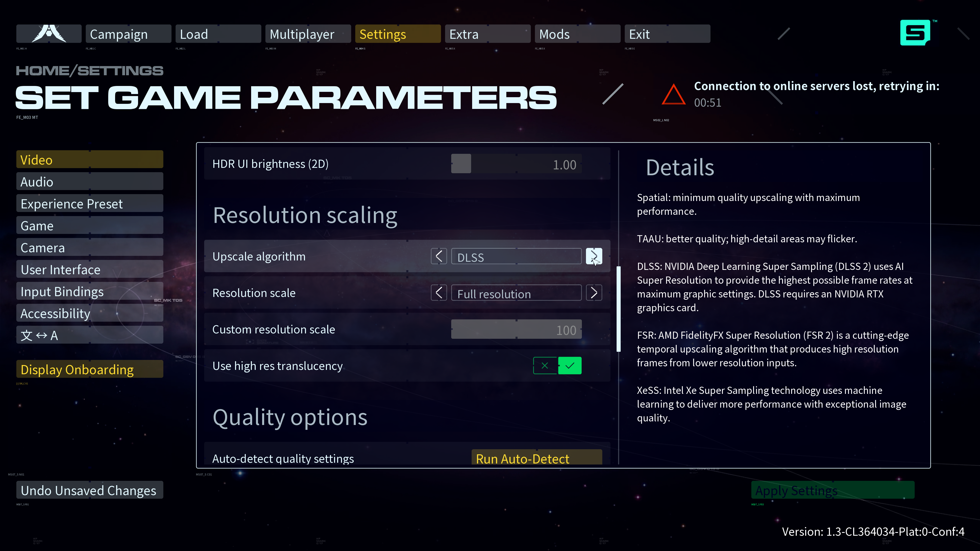Click Undo Unsaved Changes button
Screen dimensions: 980x551
89,490
